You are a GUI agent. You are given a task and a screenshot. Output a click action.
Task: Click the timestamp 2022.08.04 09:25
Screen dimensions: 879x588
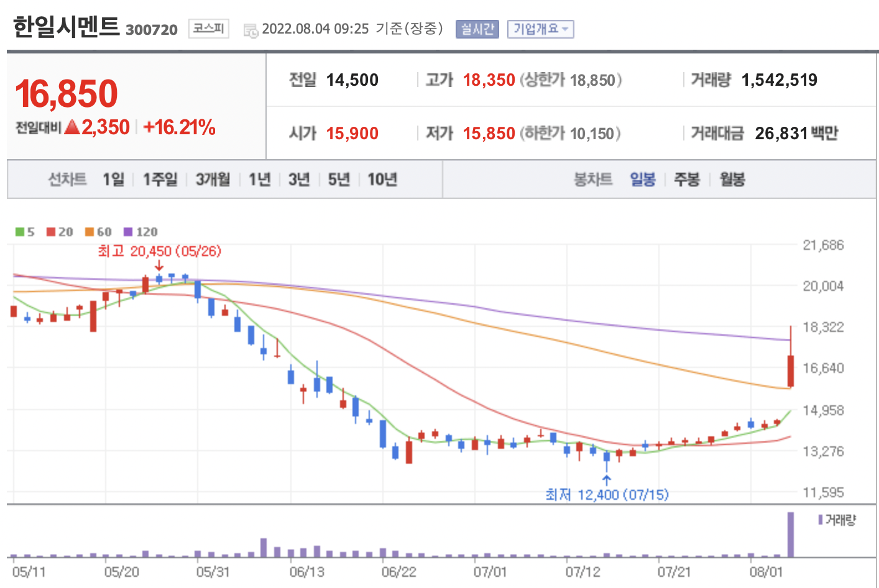pyautogui.click(x=315, y=29)
